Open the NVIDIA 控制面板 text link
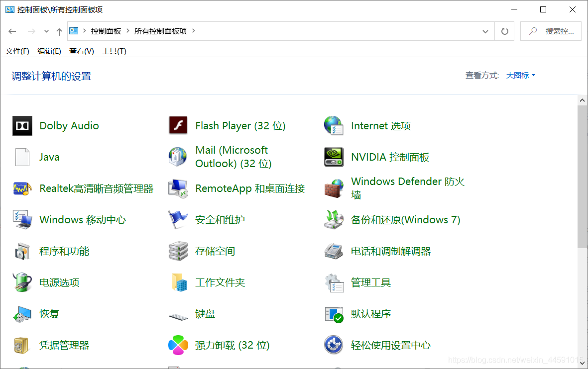Viewport: 588px width, 369px height. tap(390, 157)
